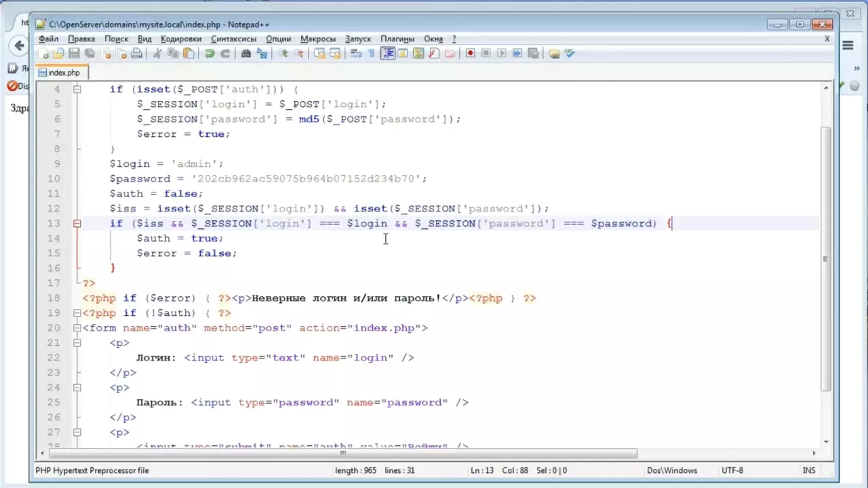
Task: Run the macro multiple times icon
Action: (517, 54)
